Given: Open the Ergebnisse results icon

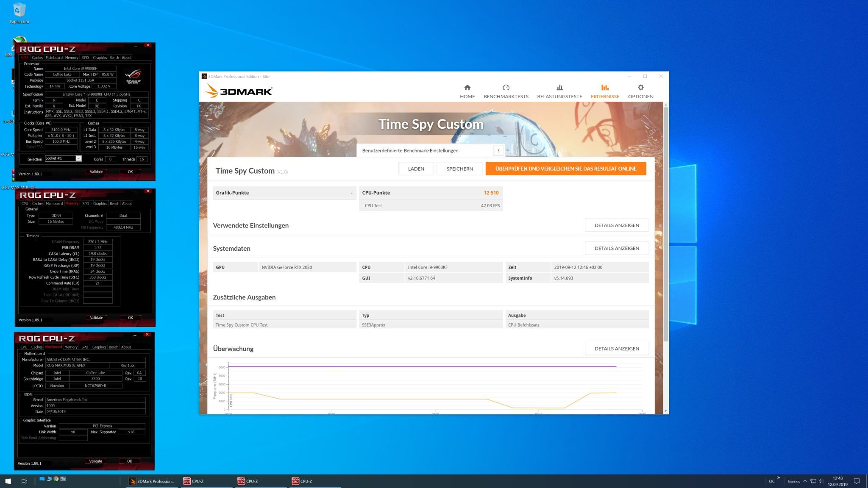Looking at the screenshot, I should (x=605, y=87).
